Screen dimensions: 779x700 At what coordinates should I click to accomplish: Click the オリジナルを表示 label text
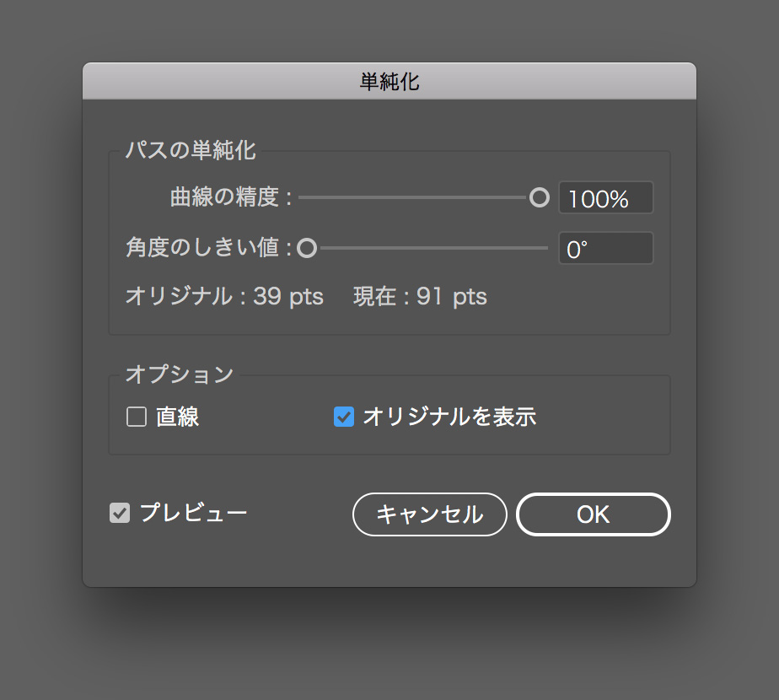[449, 417]
